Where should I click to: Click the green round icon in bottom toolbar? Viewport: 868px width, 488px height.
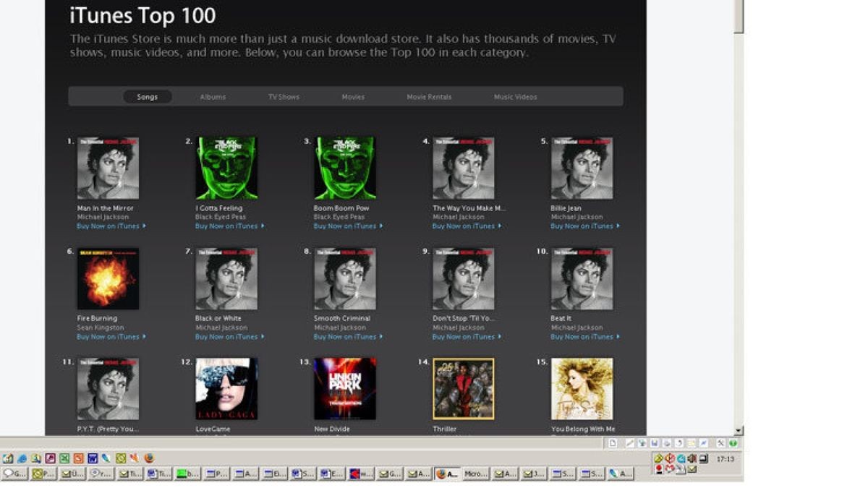click(733, 443)
